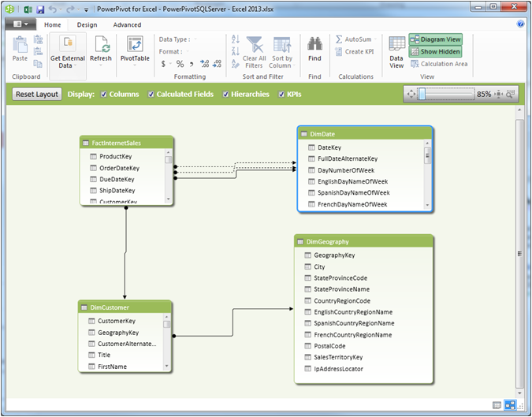Select DimCustomer table header
This screenshot has width=532, height=417.
click(x=125, y=307)
